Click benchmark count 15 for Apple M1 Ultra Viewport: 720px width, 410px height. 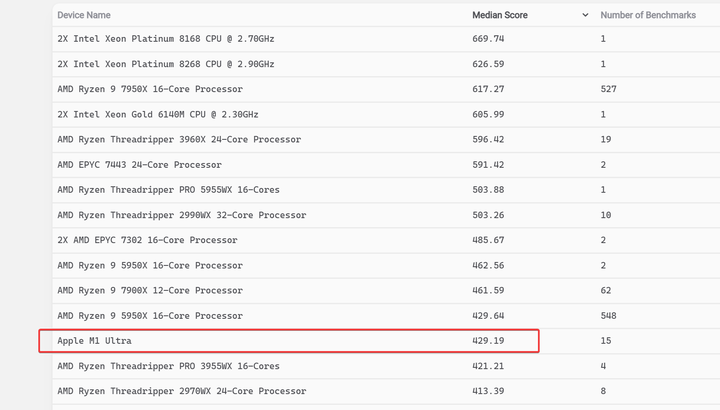606,341
